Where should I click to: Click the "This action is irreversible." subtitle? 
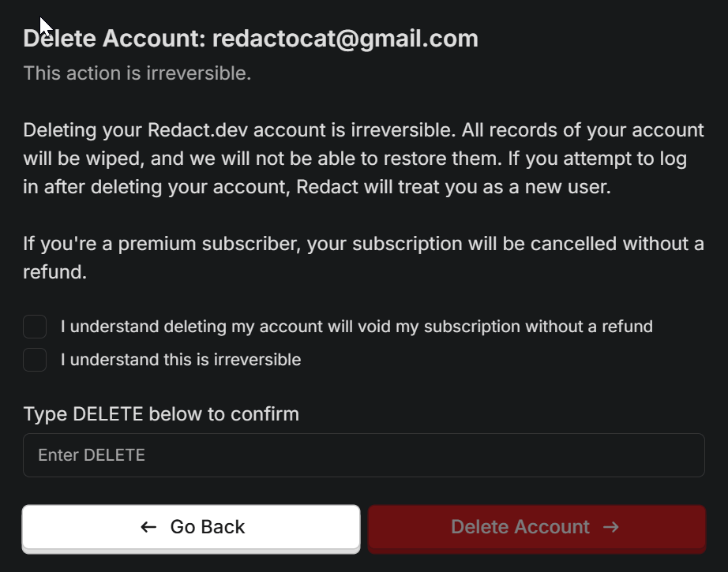click(137, 73)
